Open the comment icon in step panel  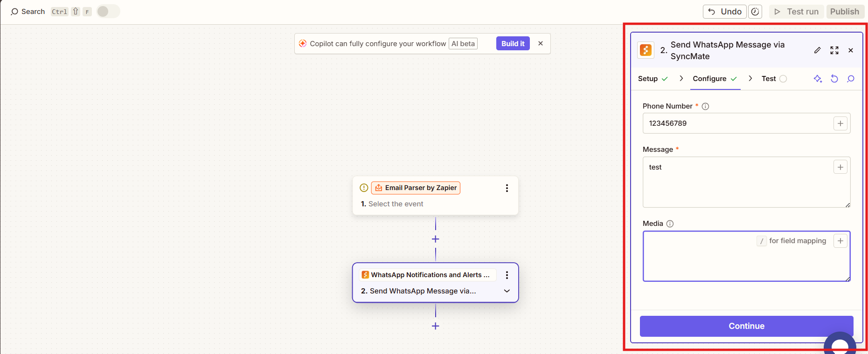pos(851,79)
